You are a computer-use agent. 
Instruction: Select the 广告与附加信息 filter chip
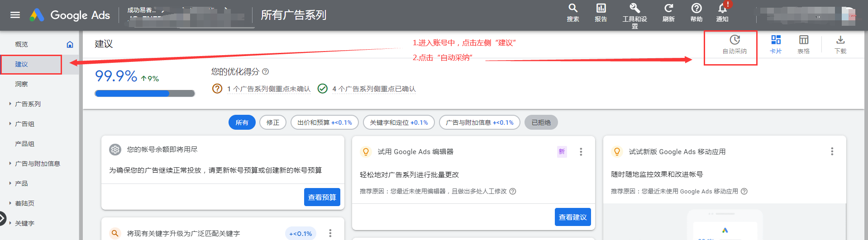click(480, 122)
